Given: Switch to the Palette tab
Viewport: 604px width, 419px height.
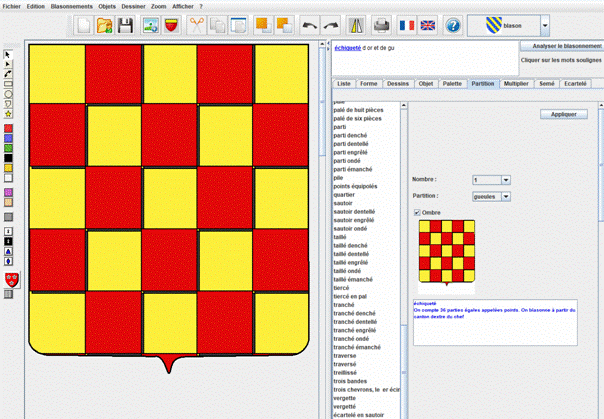Looking at the screenshot, I should click(x=452, y=84).
